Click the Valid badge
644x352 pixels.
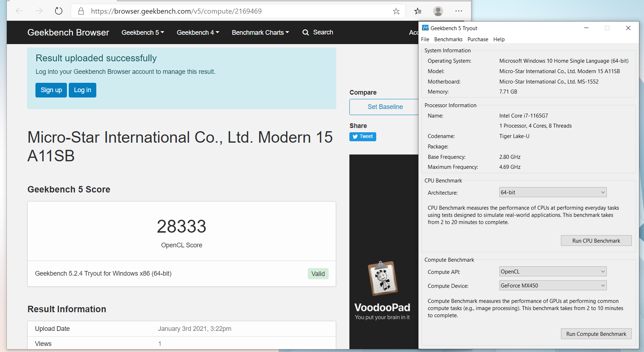[318, 274]
